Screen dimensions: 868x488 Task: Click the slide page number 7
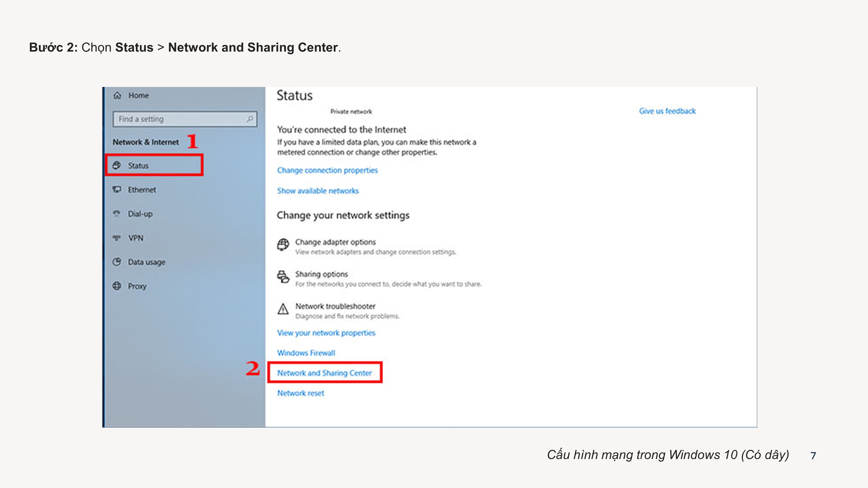coord(813,456)
